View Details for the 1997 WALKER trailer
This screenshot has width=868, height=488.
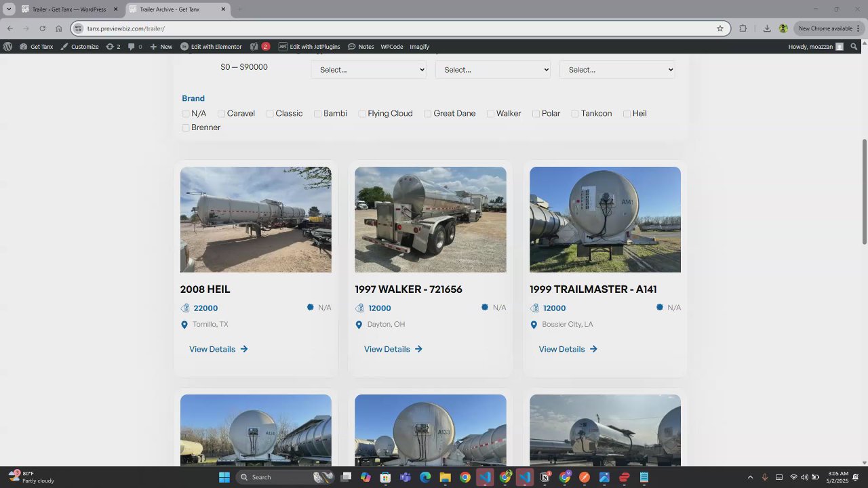[x=393, y=349]
